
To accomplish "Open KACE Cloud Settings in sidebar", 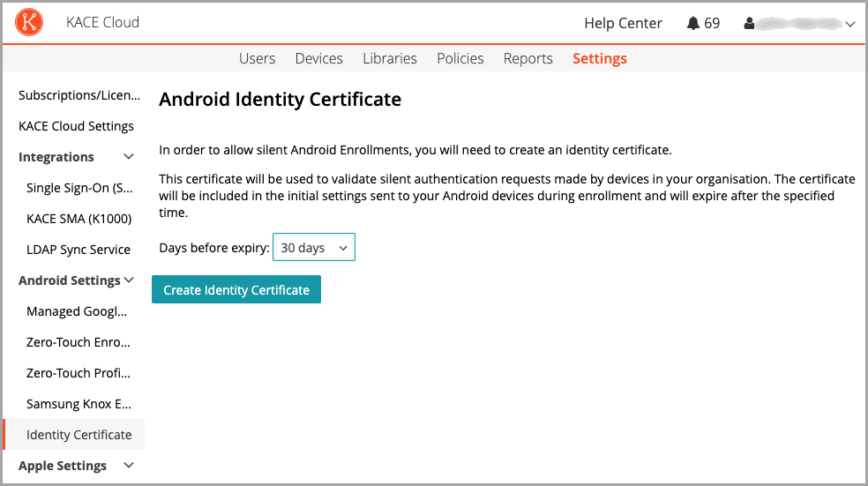I will pyautogui.click(x=76, y=126).
